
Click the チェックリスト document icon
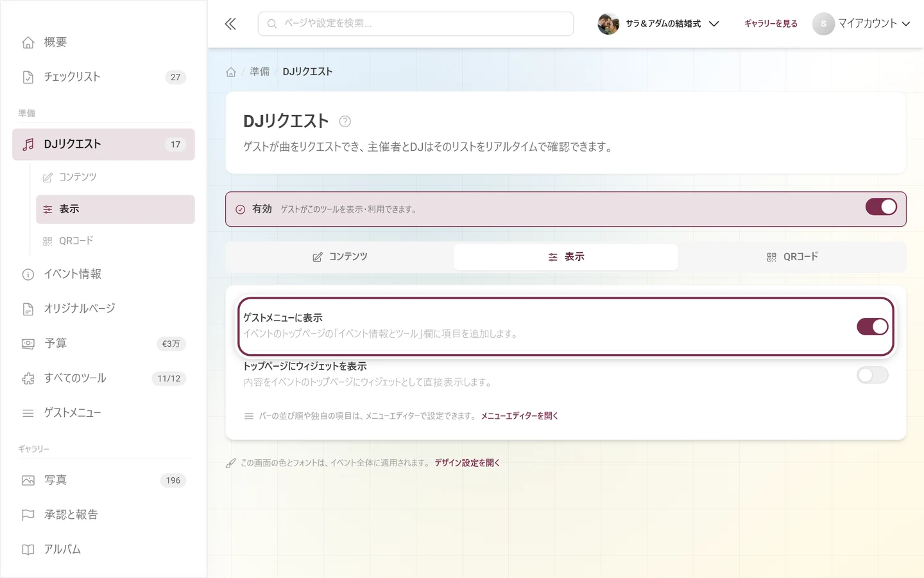[x=28, y=77]
